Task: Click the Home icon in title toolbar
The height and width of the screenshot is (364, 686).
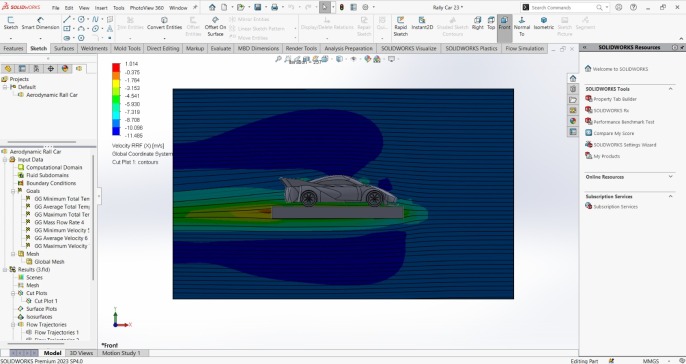Action: pyautogui.click(x=212, y=7)
